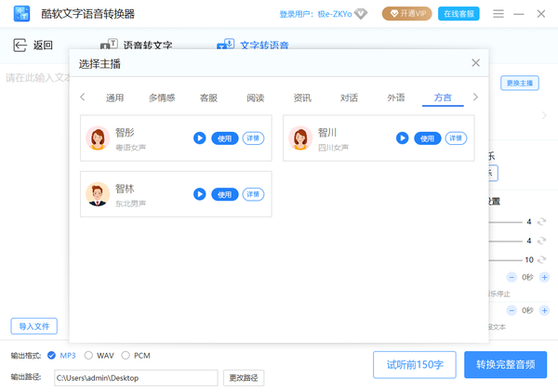Choose WAV output format
Screen dimensions: 558x392
[89, 355]
